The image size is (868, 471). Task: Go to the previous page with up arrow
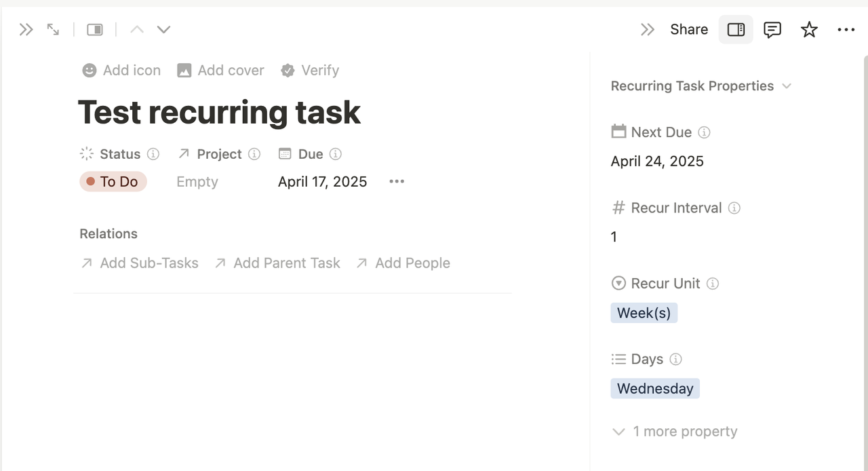click(137, 29)
